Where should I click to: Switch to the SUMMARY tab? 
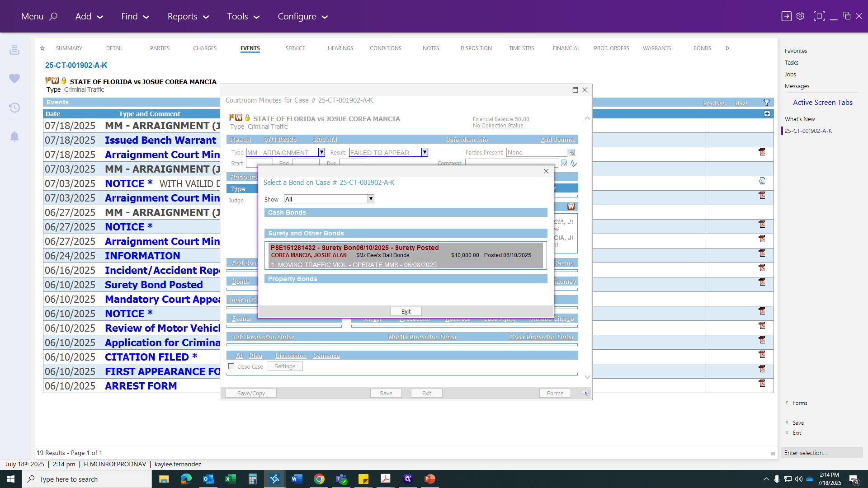(69, 48)
